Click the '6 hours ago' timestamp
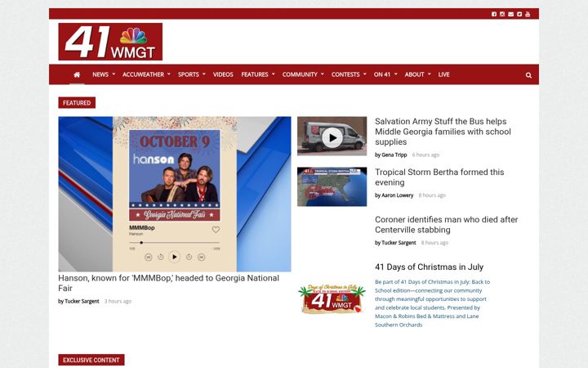Image resolution: width=588 pixels, height=368 pixels. pyautogui.click(x=425, y=155)
